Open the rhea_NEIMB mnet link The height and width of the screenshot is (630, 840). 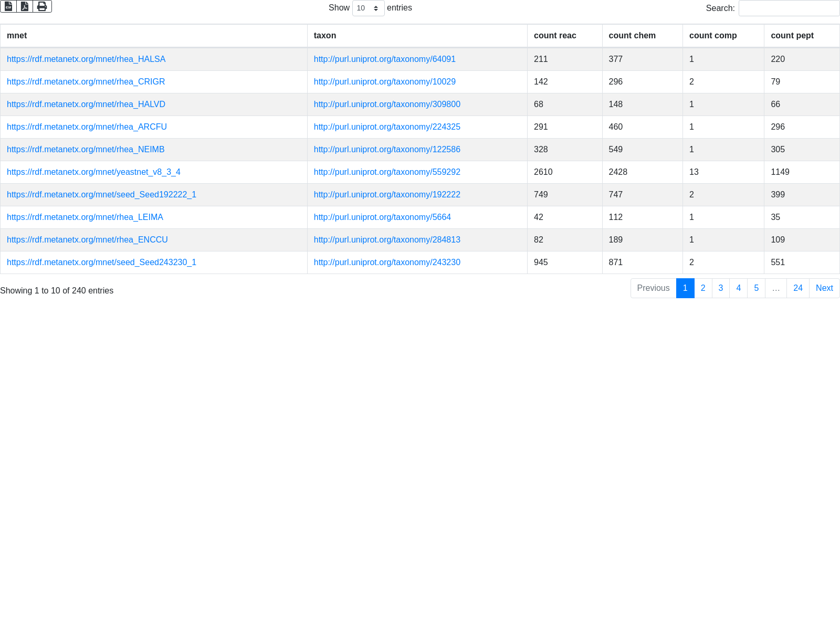(86, 150)
